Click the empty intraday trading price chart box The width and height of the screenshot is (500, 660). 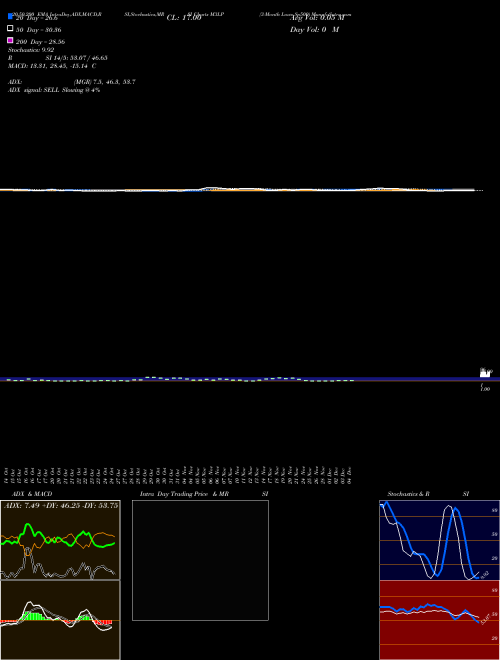pyautogui.click(x=200, y=560)
